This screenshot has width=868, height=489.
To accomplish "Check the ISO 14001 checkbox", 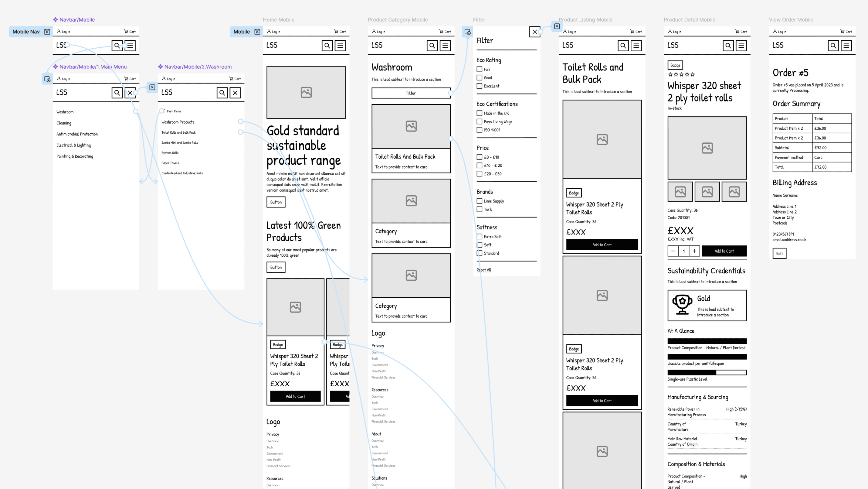I will click(x=480, y=130).
